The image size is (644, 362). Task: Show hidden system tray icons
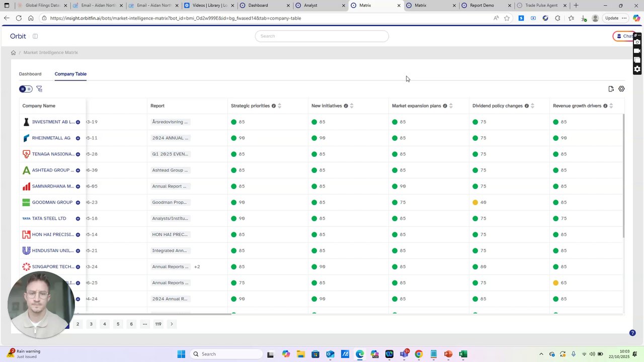[541, 354]
